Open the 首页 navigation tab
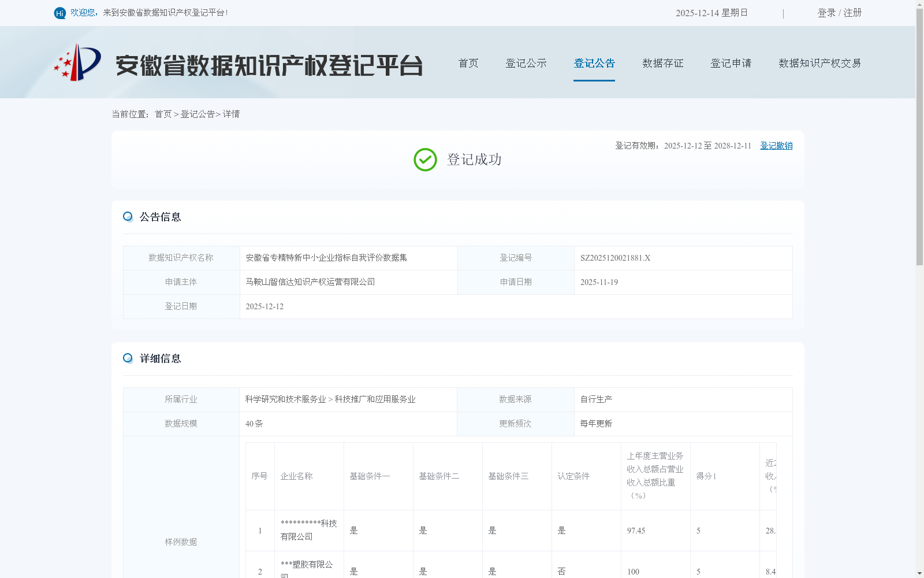The height and width of the screenshot is (578, 924). click(x=468, y=63)
